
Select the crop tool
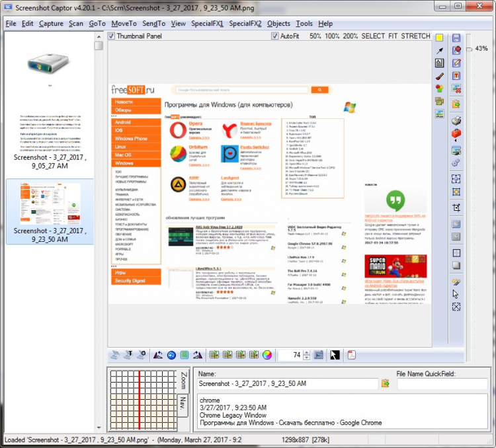pyautogui.click(x=456, y=207)
